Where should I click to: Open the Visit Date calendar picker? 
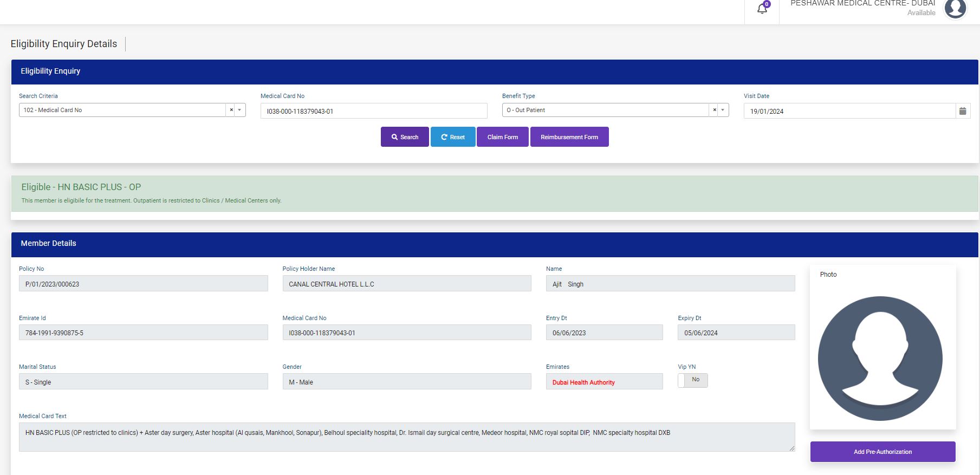coord(963,111)
